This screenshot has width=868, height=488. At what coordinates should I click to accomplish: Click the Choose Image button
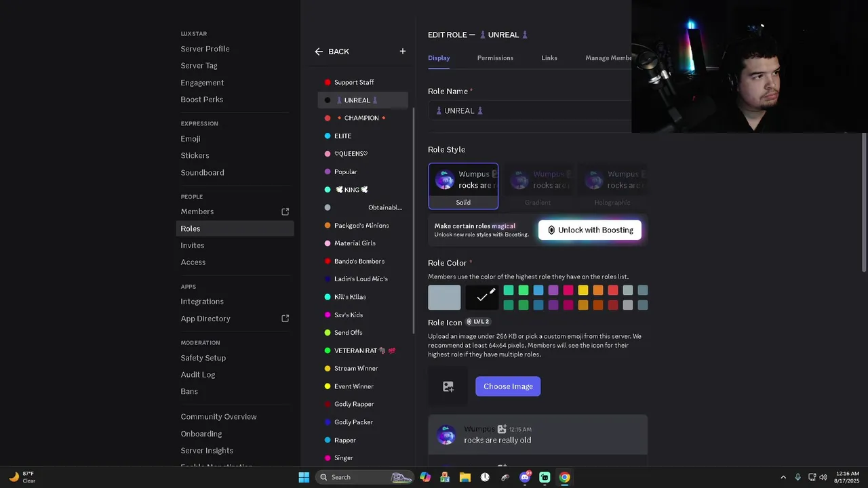point(508,386)
